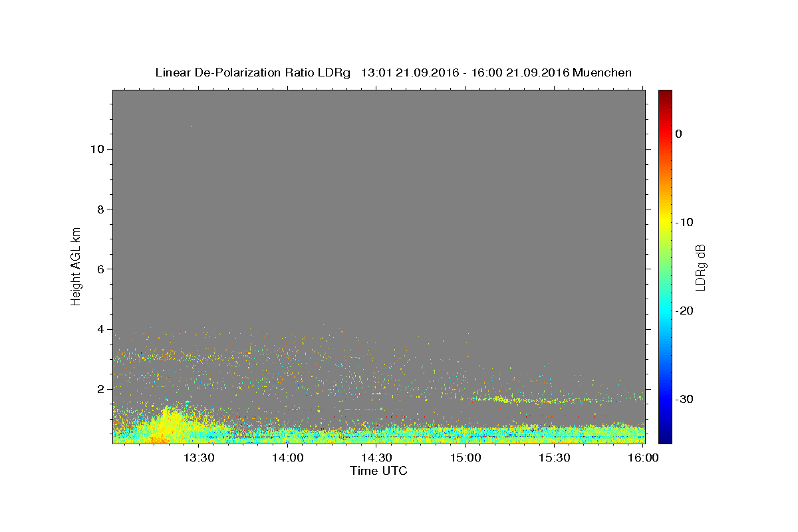Click the 'Muenchen' location in title
Image resolution: width=798 pixels, height=532 pixels.
[602, 72]
